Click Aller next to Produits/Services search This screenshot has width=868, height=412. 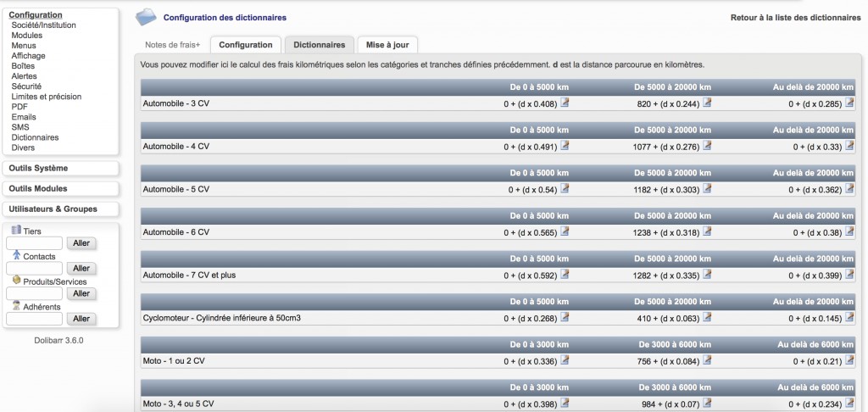pyautogui.click(x=81, y=293)
